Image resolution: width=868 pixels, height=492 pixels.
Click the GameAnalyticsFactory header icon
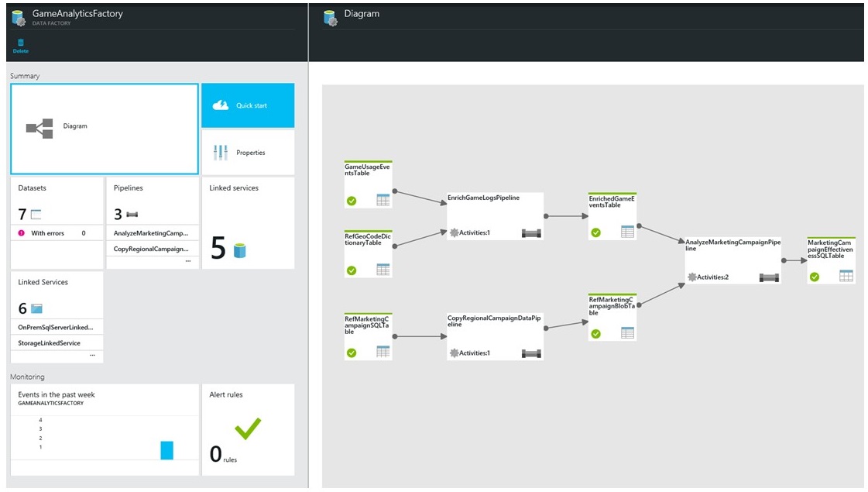click(x=19, y=18)
